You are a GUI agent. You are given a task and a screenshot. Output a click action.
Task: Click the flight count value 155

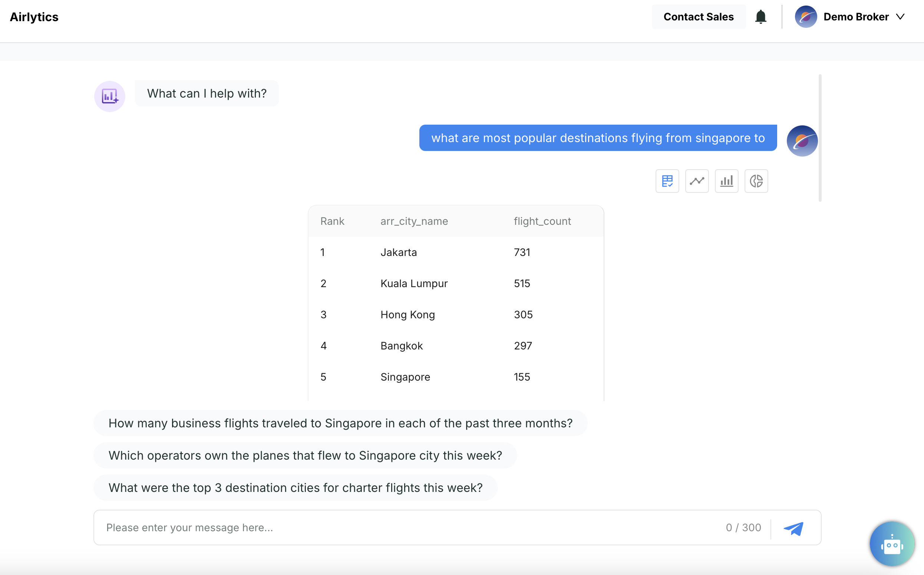pyautogui.click(x=522, y=377)
